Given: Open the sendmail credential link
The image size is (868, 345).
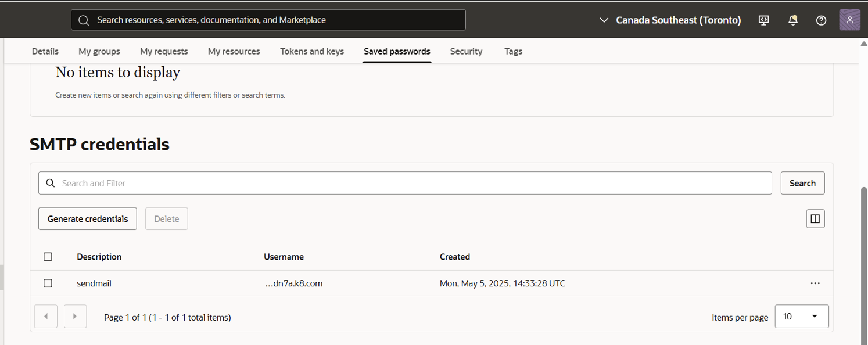Looking at the screenshot, I should (94, 283).
